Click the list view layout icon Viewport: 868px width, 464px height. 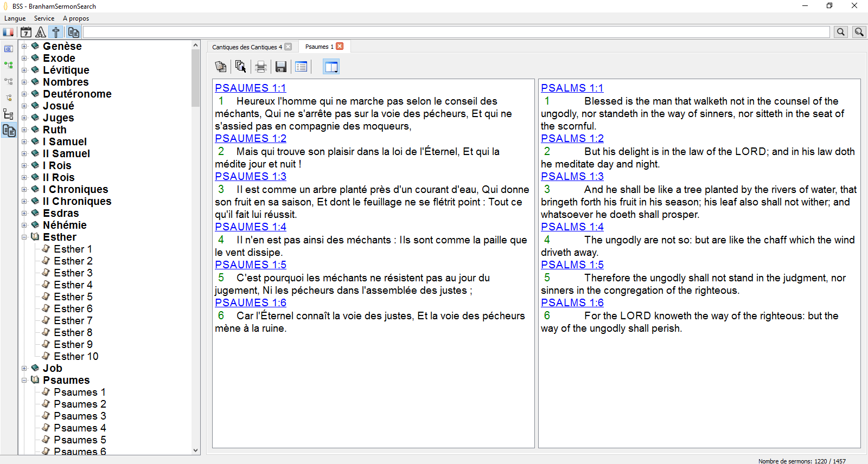(x=301, y=67)
